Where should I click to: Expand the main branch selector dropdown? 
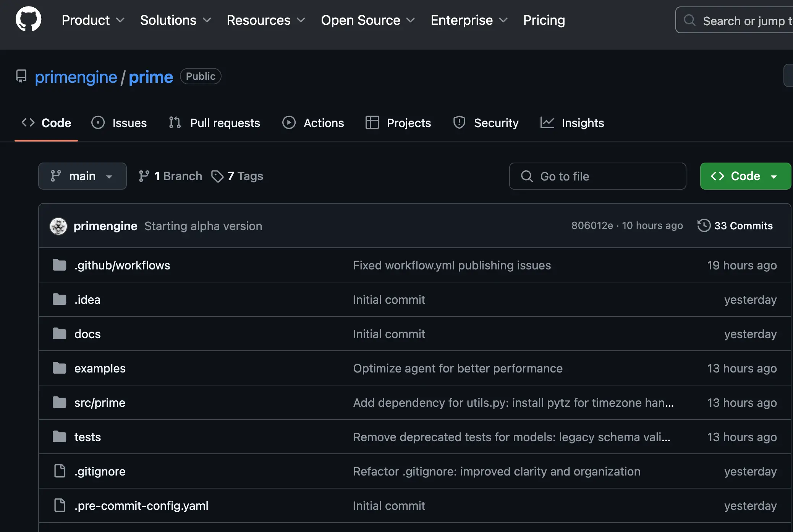coord(82,176)
